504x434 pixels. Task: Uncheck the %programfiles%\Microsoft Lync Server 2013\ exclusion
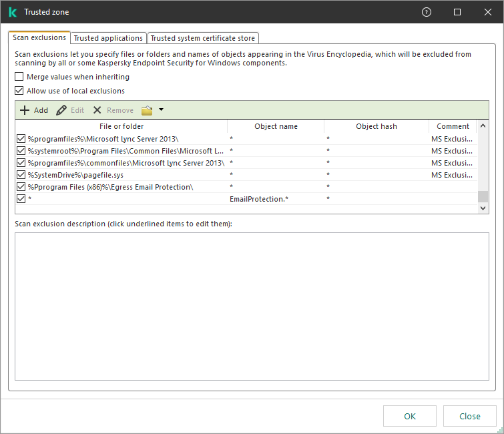point(21,139)
